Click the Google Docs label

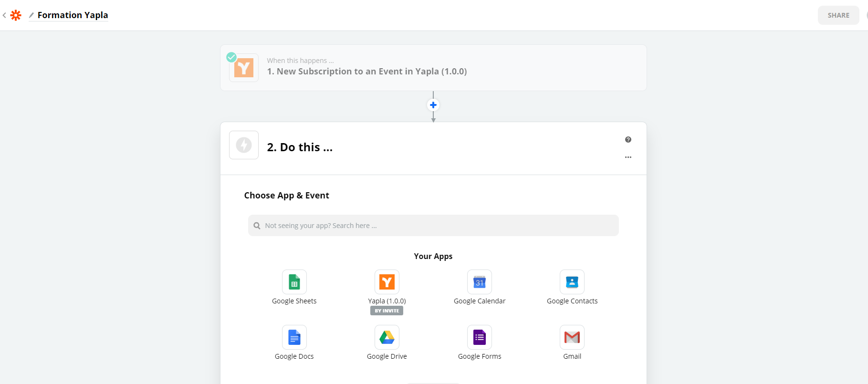294,356
